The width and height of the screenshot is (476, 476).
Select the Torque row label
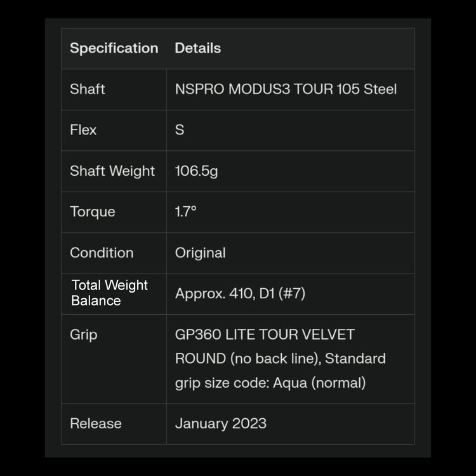click(93, 212)
